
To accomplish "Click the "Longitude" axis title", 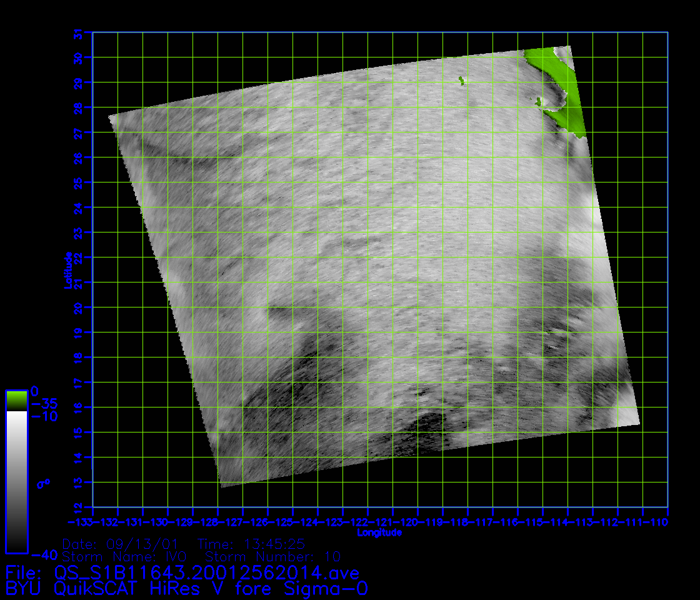I will (379, 533).
